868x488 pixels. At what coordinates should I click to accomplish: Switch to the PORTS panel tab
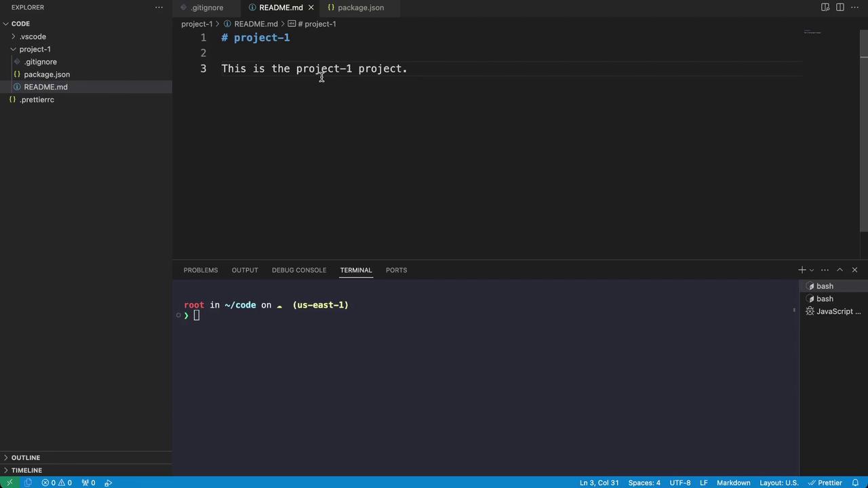point(396,270)
